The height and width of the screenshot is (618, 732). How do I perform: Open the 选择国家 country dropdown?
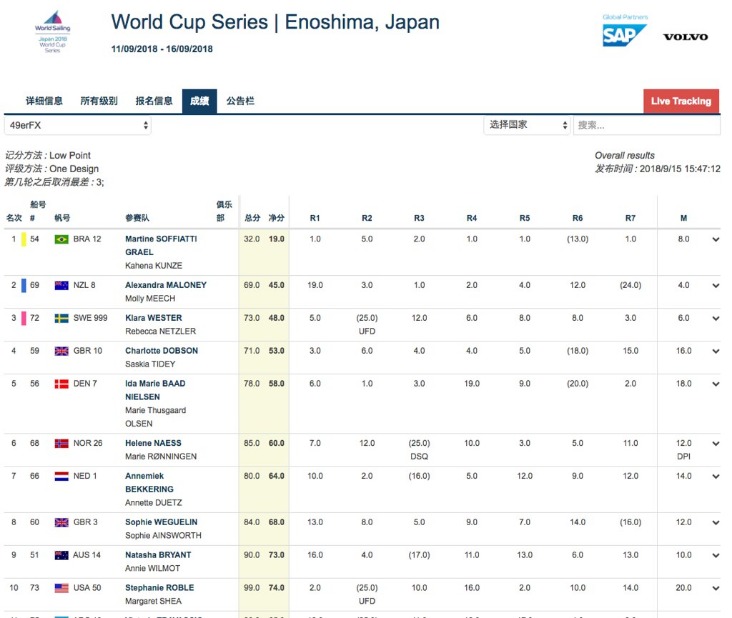[527, 125]
